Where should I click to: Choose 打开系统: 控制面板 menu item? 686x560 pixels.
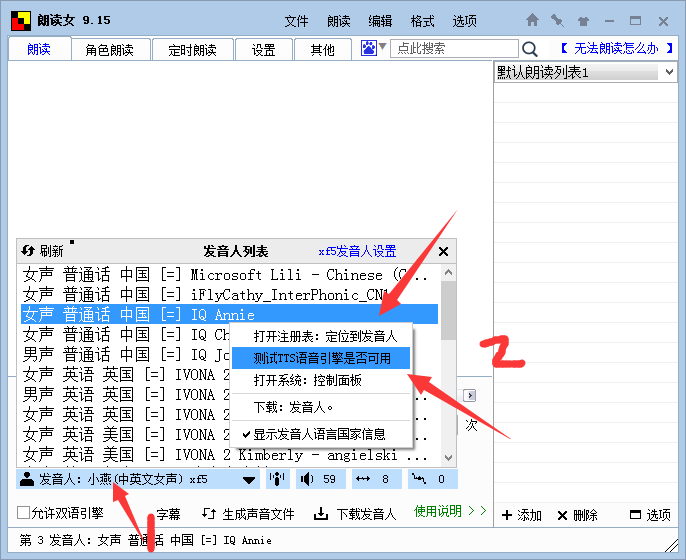[321, 380]
